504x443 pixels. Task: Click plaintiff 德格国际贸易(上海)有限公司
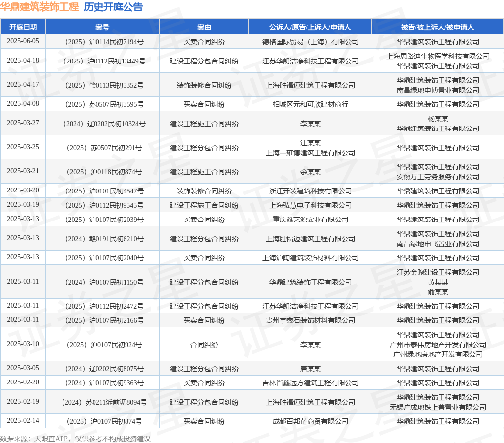pos(311,42)
